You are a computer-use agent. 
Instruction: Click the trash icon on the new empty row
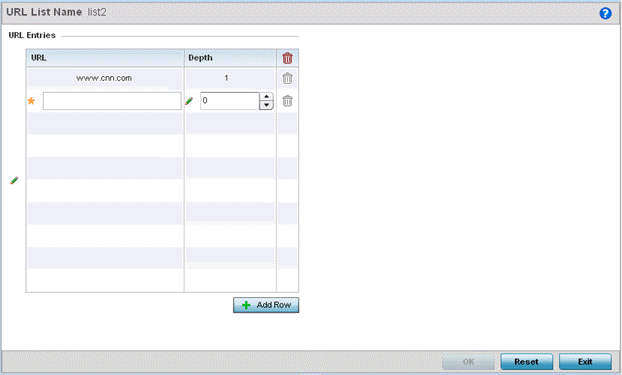pyautogui.click(x=287, y=101)
